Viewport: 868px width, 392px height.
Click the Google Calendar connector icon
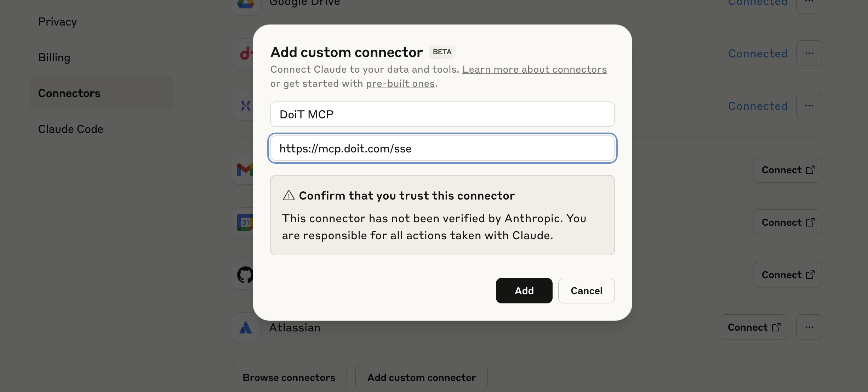[245, 222]
